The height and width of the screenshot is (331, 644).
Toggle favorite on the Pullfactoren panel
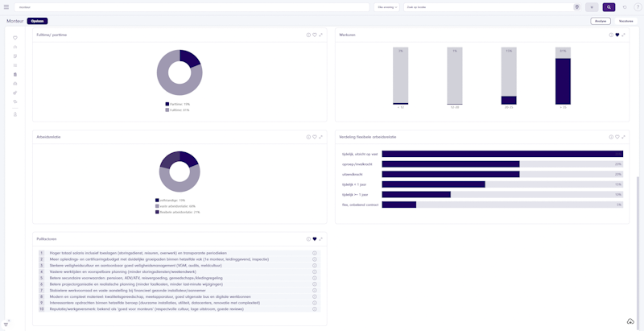pyautogui.click(x=314, y=239)
